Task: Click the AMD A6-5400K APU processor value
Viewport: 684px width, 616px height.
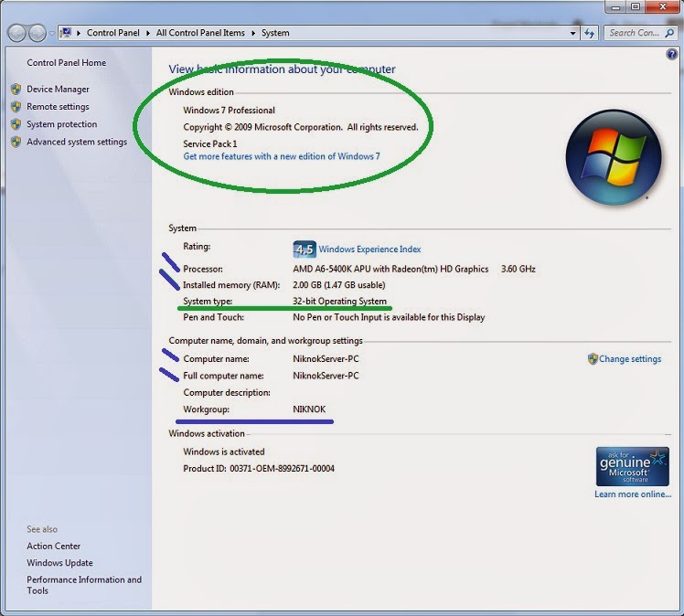Action: tap(390, 269)
